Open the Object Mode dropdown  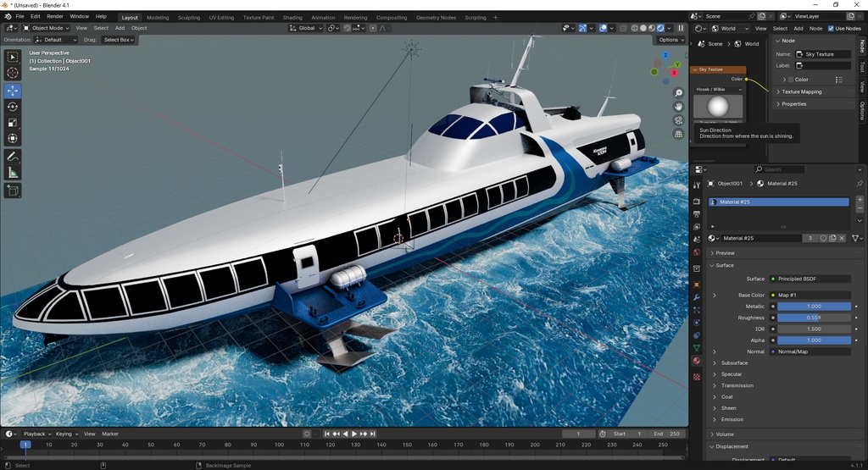46,28
